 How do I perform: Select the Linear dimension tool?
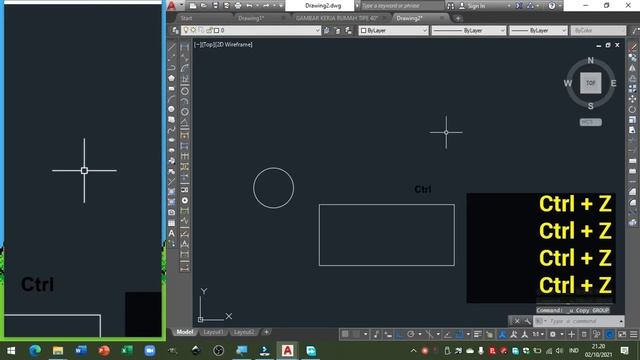coord(185,47)
